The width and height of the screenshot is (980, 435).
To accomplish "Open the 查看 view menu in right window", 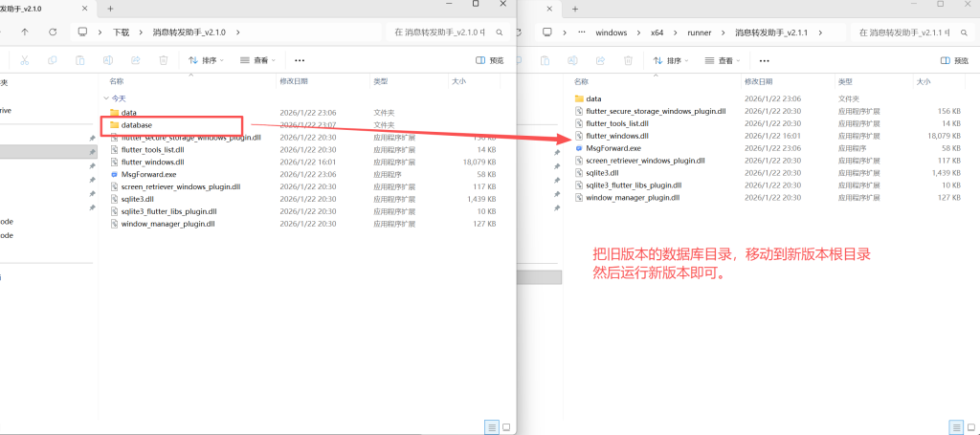I will pos(723,60).
